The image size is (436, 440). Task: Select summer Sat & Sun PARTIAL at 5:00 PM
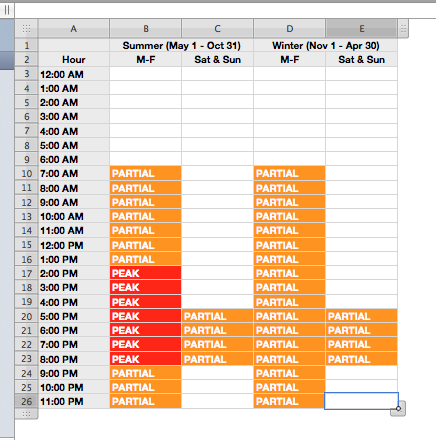point(217,316)
